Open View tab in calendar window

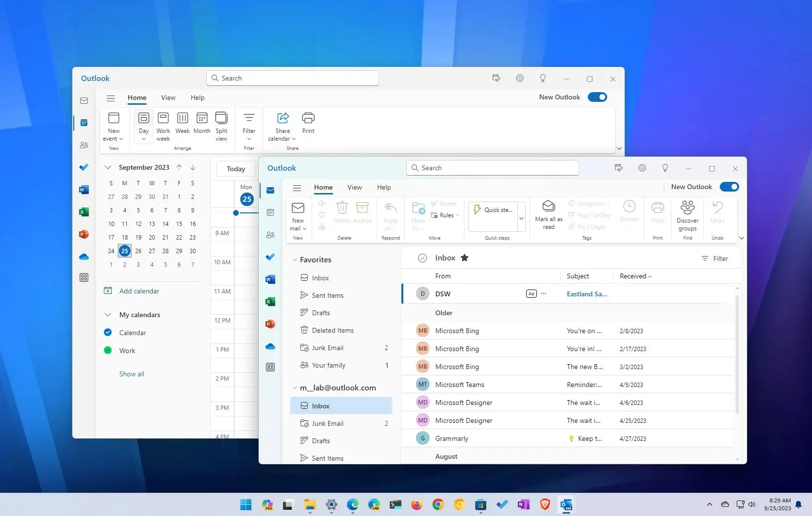[168, 97]
